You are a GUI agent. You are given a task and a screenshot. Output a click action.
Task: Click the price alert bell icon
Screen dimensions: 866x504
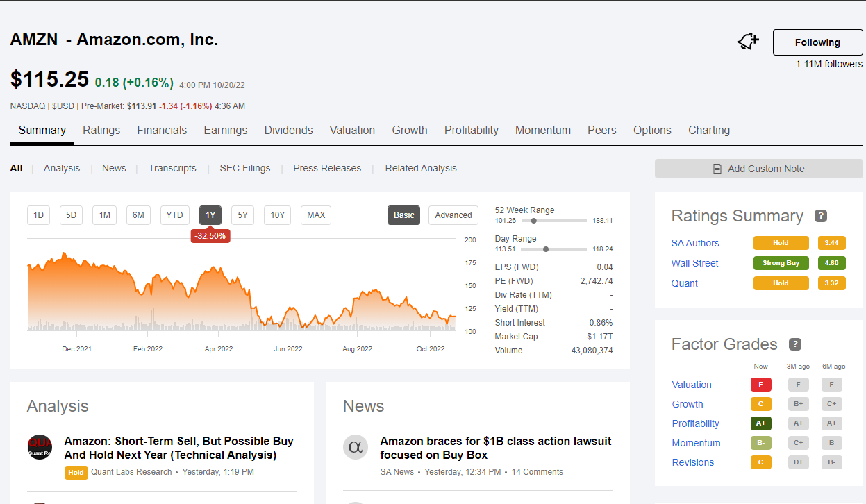pyautogui.click(x=748, y=42)
